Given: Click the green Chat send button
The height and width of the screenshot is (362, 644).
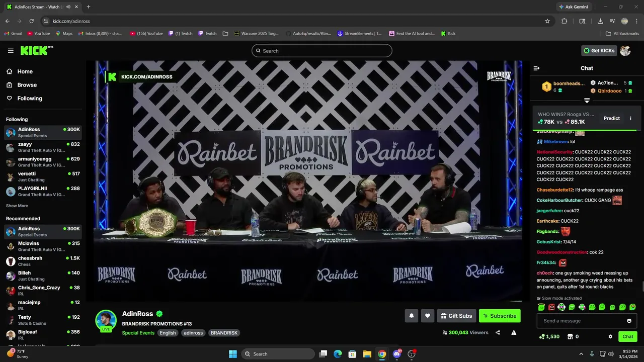Looking at the screenshot, I should pyautogui.click(x=627, y=337).
